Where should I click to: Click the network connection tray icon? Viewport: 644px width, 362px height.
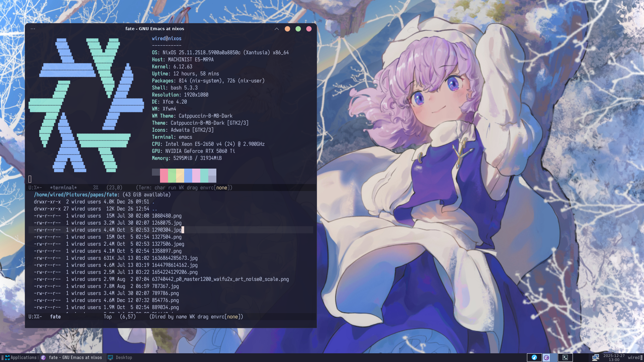pos(595,358)
